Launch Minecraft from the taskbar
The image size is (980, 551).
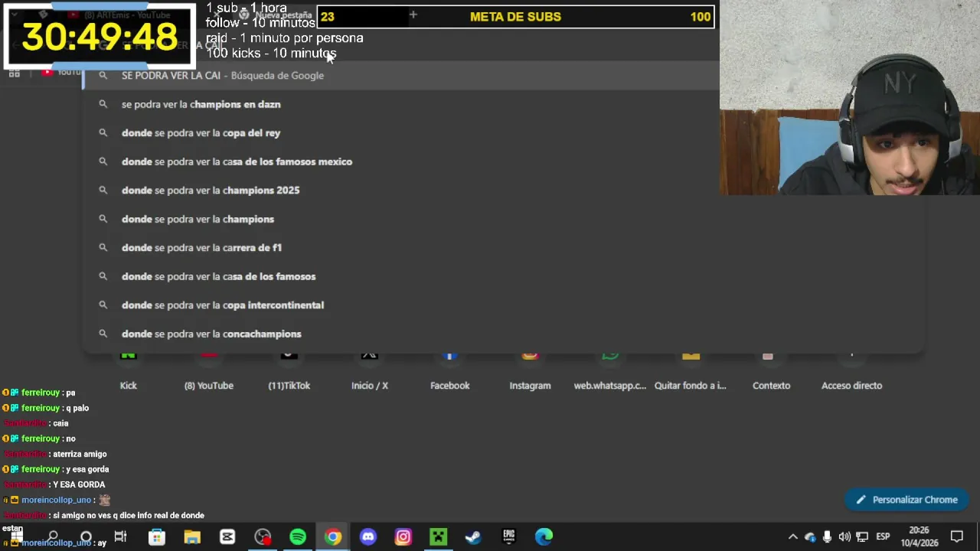(x=438, y=536)
